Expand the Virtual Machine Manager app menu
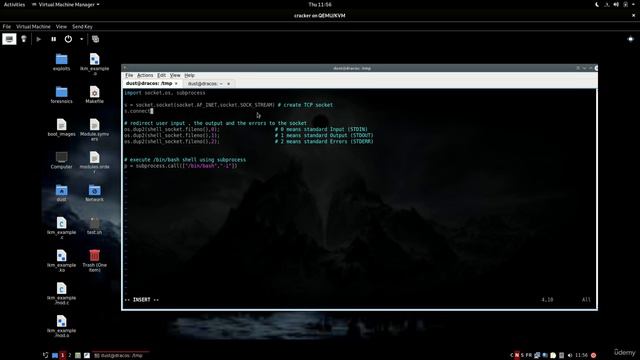This screenshot has width=640, height=360. click(x=66, y=4)
